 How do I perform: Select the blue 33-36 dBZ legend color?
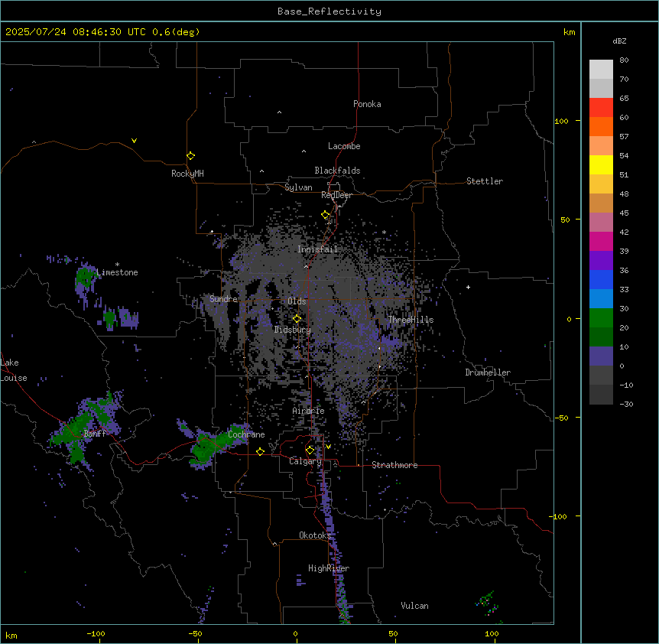pyautogui.click(x=601, y=279)
